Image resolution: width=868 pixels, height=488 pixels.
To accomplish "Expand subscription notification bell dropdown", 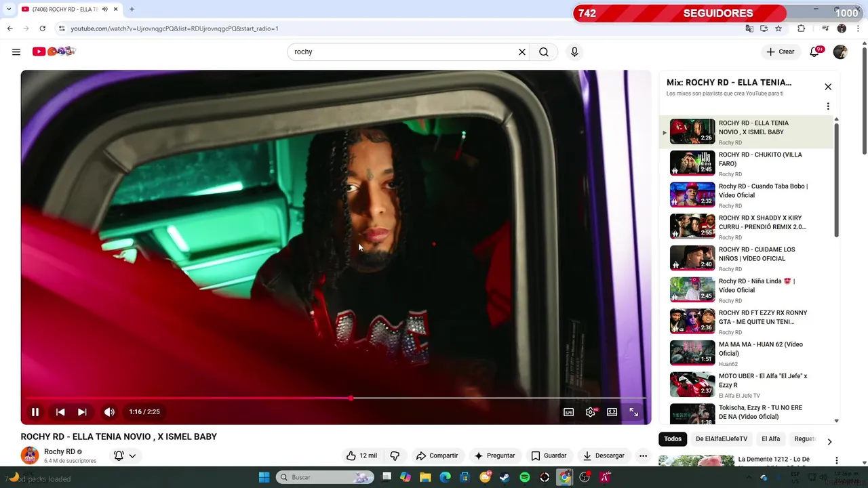I will tap(125, 455).
